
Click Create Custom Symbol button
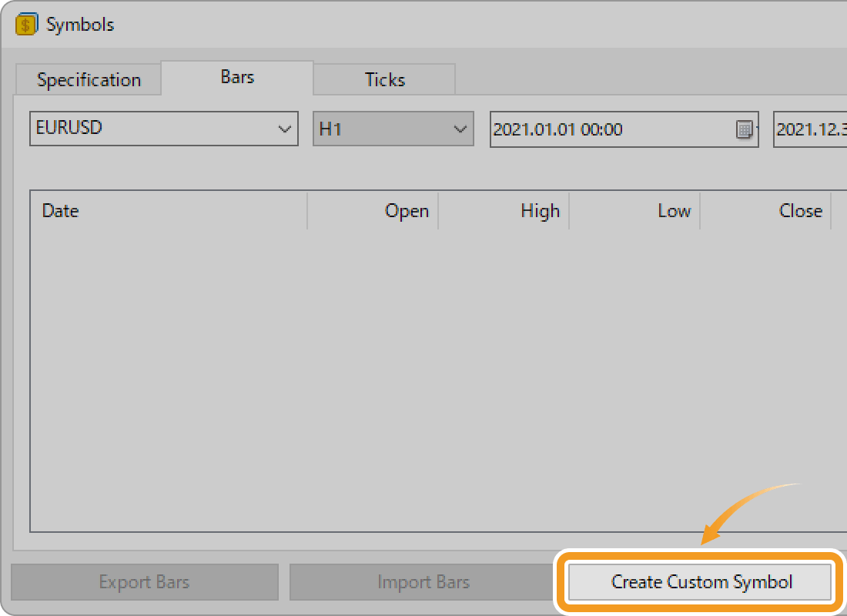point(700,582)
